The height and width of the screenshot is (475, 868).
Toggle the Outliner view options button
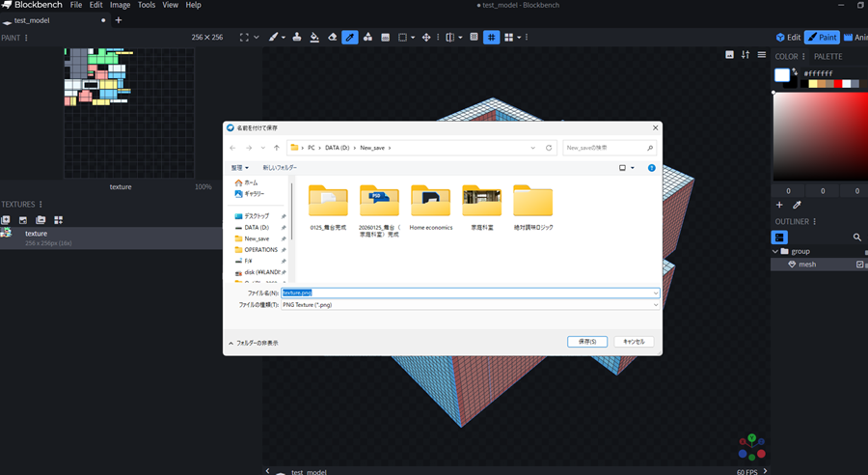780,237
